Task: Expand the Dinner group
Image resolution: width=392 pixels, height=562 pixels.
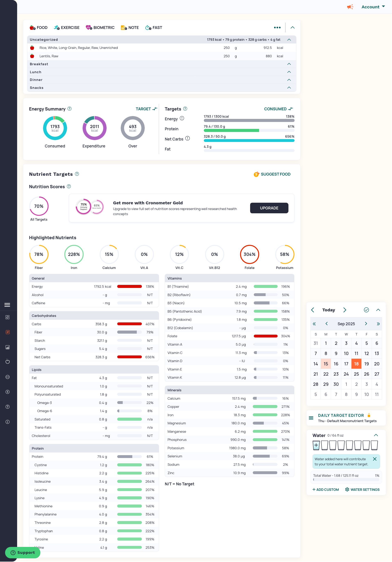Action: (289, 80)
